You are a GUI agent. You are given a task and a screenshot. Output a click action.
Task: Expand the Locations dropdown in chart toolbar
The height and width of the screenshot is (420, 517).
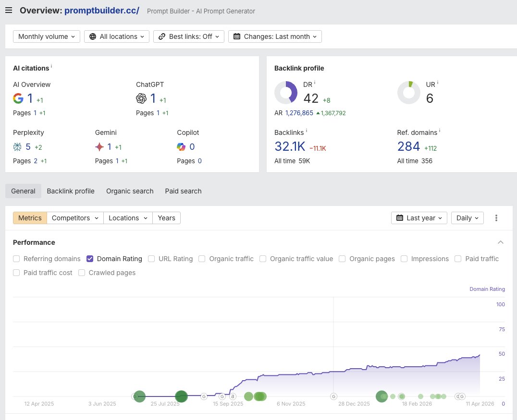[128, 218]
